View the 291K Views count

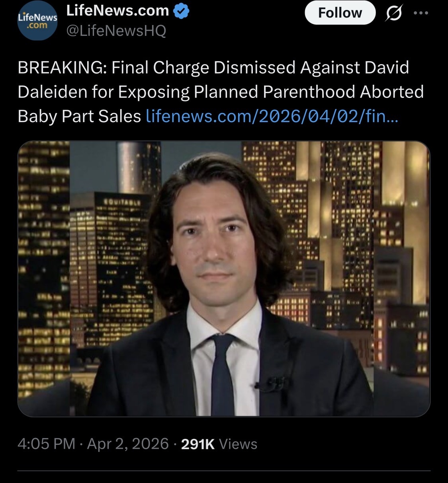coord(219,444)
